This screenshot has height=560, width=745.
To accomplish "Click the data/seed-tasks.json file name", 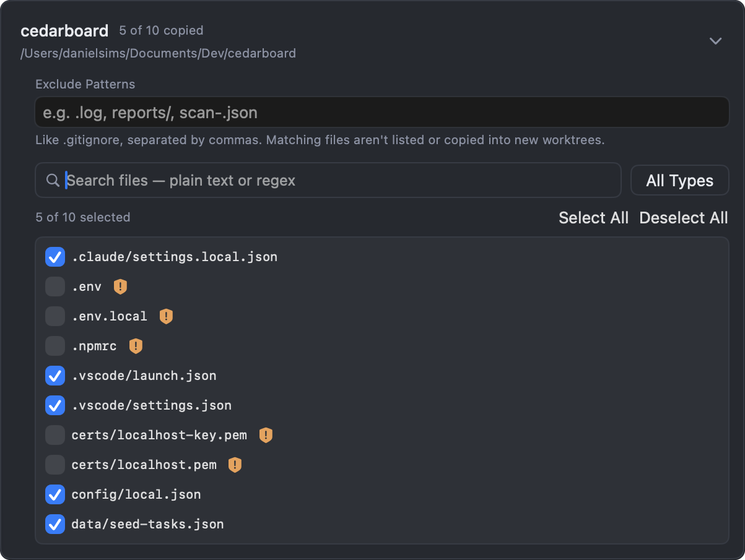I will click(x=148, y=524).
